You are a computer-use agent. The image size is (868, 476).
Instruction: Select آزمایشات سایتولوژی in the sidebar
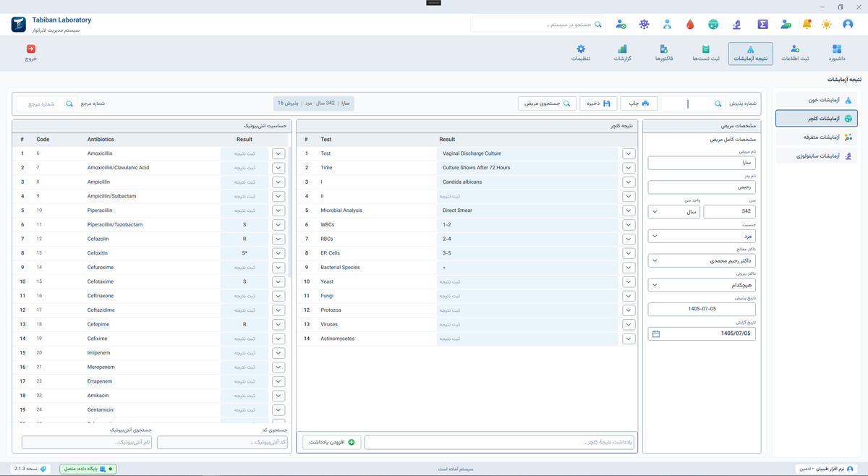(x=817, y=156)
